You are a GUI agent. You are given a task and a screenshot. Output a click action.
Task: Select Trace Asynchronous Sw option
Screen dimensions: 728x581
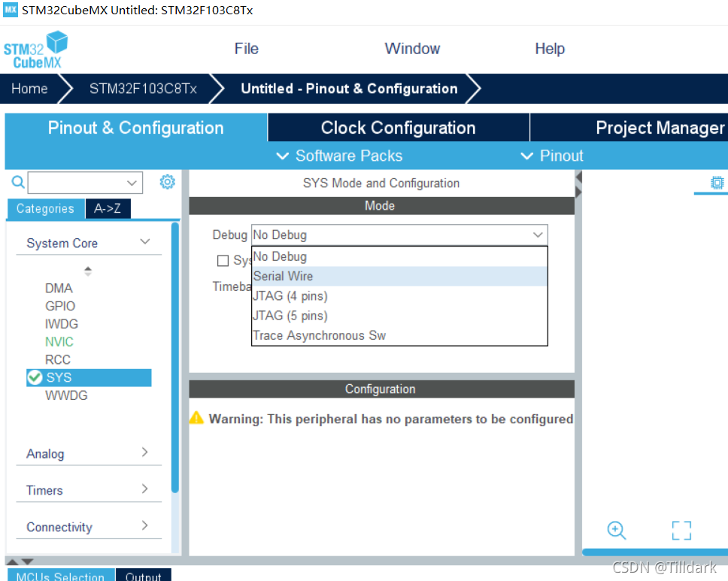coord(399,335)
